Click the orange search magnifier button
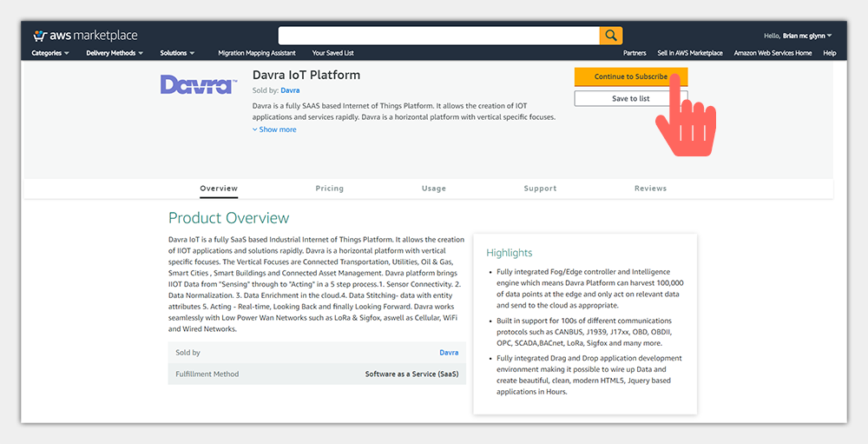Screen dimensions: 868x444 [x=611, y=36]
